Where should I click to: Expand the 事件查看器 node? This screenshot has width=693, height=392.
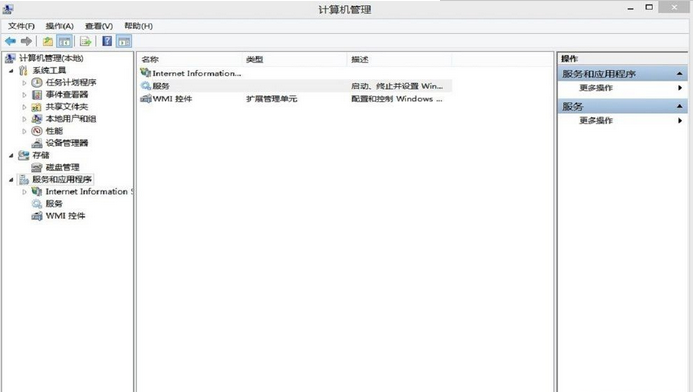24,95
